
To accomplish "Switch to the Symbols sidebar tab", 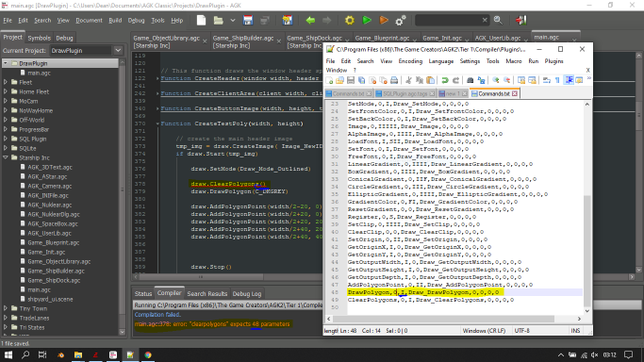I will click(x=39, y=38).
